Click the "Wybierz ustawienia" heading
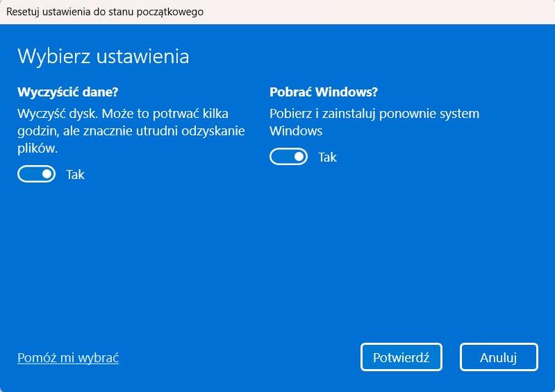555x392 pixels. 103,56
